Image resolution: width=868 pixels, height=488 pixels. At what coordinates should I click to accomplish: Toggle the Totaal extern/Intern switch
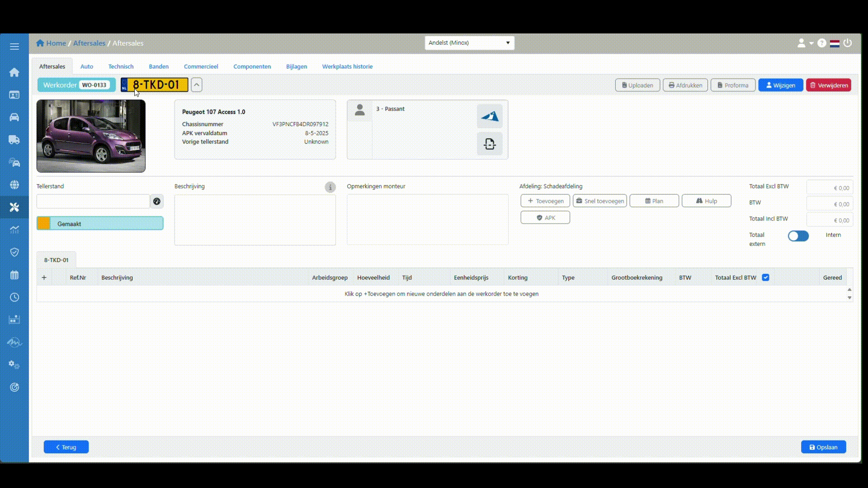tap(798, 236)
